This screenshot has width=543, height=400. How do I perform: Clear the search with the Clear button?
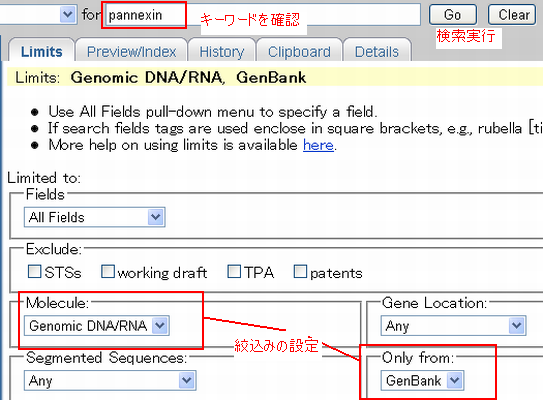coord(513,15)
